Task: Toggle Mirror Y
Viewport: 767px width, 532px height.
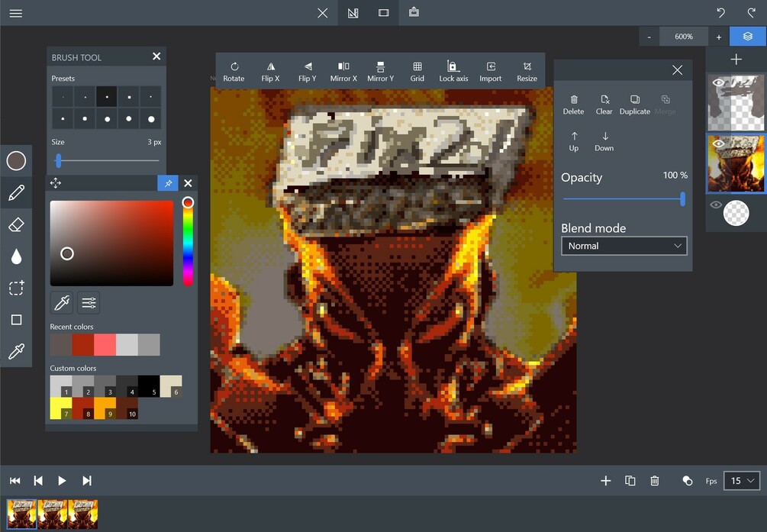Action: click(381, 72)
